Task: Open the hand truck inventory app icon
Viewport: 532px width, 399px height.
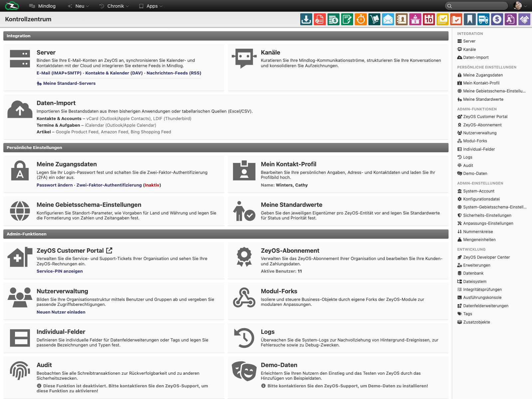Action: click(374, 19)
